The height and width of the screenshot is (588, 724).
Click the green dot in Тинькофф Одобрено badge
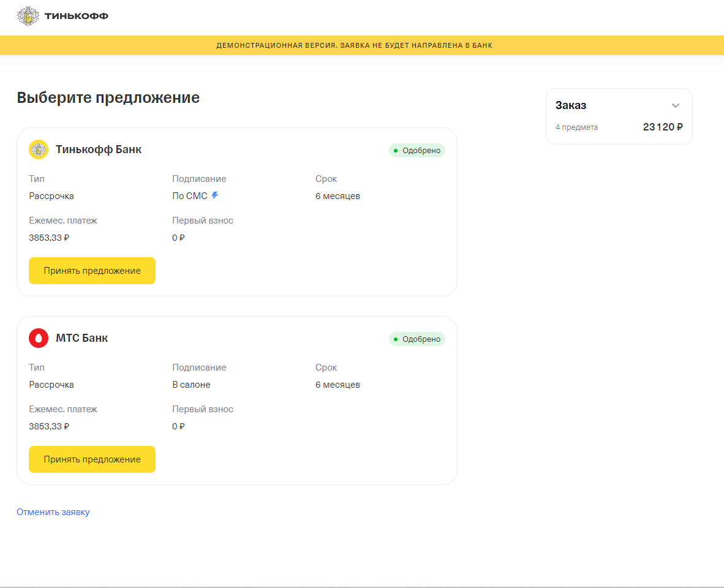(396, 151)
